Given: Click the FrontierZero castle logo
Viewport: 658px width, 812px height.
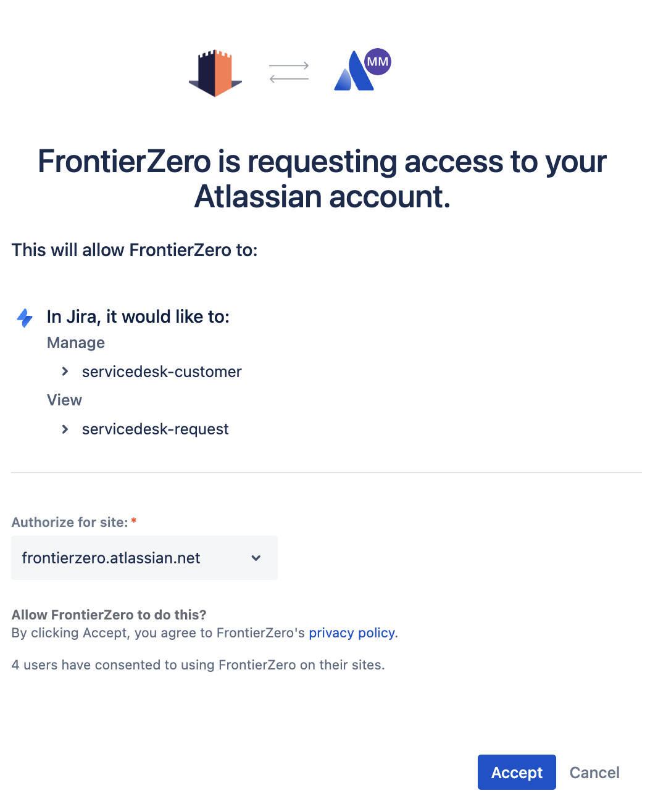Looking at the screenshot, I should (x=215, y=73).
